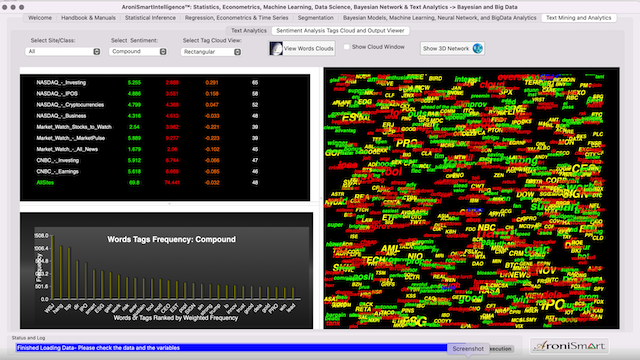Click the NBC tag in word cloud

pos(486,228)
